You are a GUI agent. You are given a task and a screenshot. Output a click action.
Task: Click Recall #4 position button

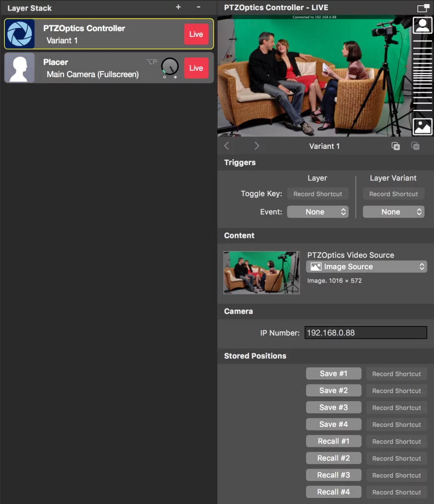pos(333,492)
